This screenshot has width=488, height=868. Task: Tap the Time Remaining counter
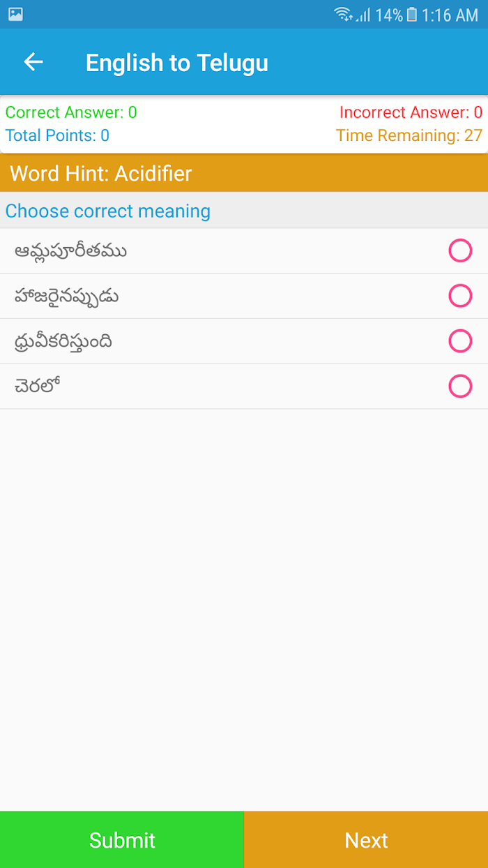pyautogui.click(x=409, y=135)
